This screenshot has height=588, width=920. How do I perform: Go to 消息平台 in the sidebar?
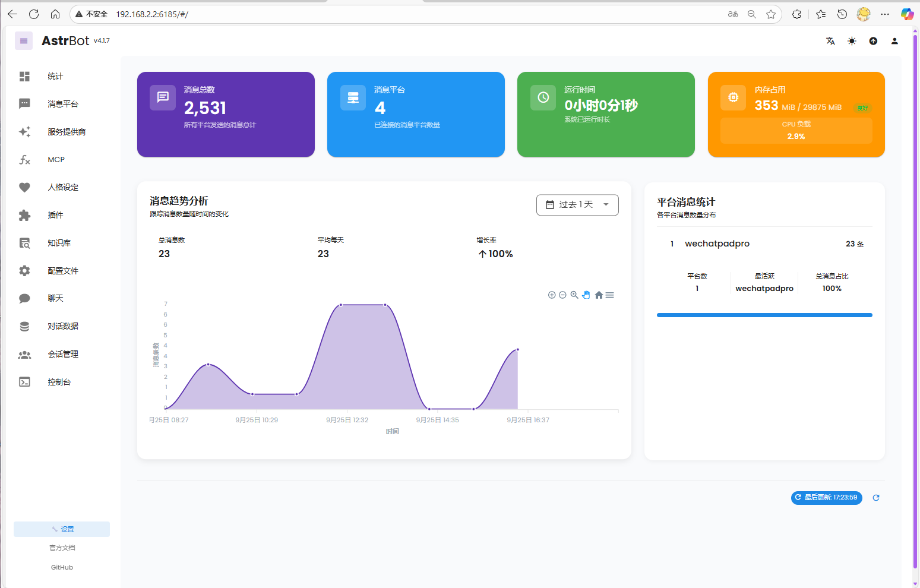click(62, 104)
